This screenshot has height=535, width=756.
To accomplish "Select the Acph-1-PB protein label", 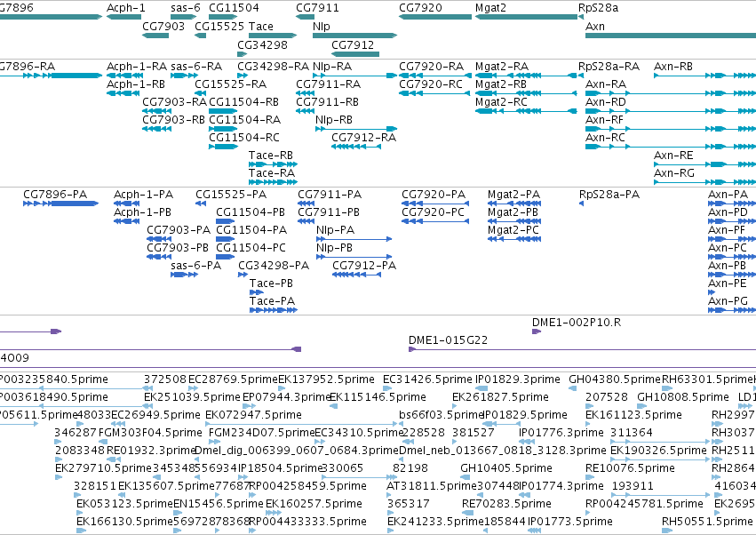I will click(143, 212).
